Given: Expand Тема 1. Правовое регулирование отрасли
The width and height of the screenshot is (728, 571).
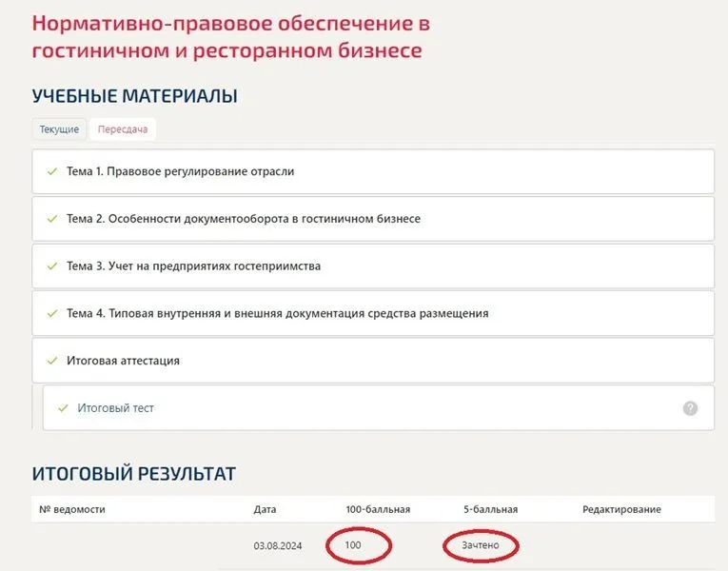Looking at the screenshot, I should pos(181,172).
